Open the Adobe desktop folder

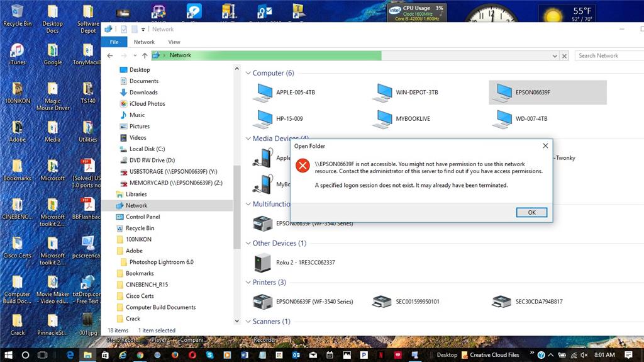click(x=17, y=132)
